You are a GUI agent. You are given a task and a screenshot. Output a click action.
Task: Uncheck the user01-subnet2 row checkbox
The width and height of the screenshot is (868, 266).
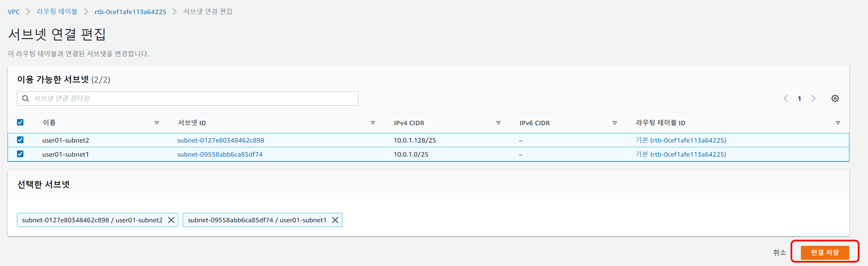(x=20, y=140)
